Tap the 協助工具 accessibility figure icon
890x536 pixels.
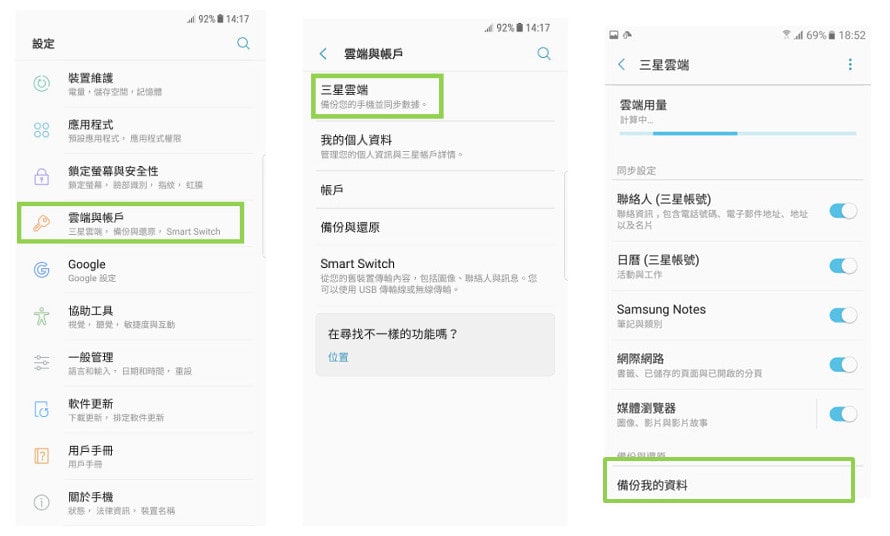pyautogui.click(x=41, y=316)
